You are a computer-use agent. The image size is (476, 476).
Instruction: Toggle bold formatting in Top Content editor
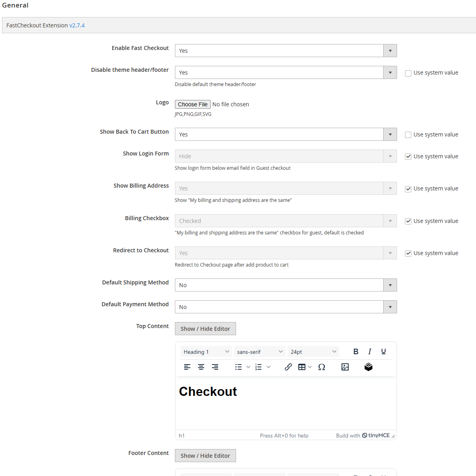click(356, 351)
